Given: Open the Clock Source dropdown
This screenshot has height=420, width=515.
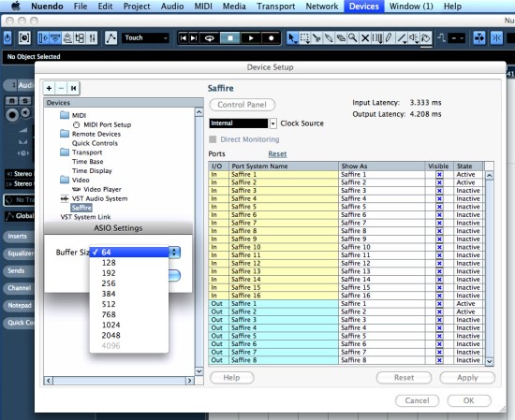Looking at the screenshot, I should tap(272, 123).
